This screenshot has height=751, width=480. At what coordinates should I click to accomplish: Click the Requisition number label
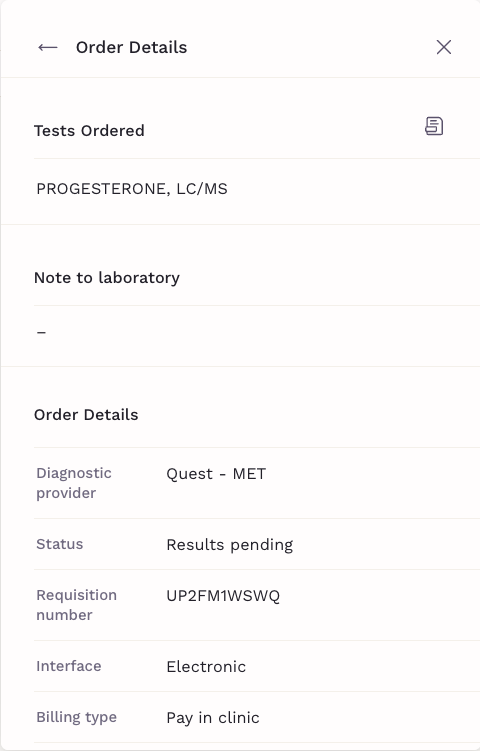(x=77, y=605)
